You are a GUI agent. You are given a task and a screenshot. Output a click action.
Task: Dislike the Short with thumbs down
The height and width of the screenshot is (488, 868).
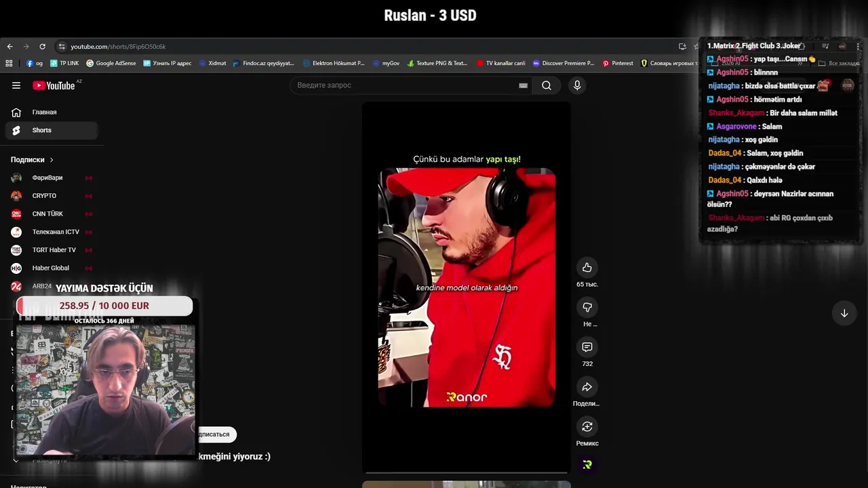coord(587,307)
